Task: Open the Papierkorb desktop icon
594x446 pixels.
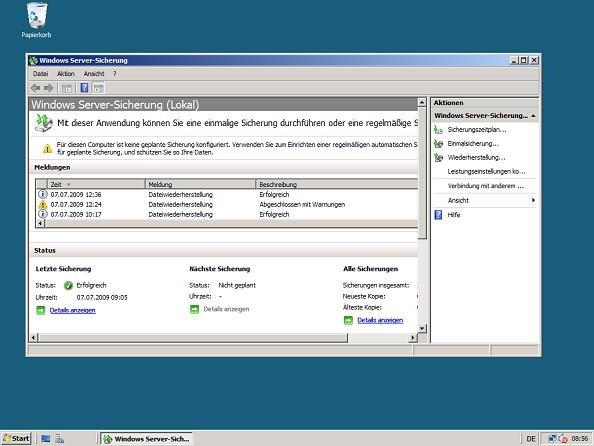Action: tap(36, 20)
